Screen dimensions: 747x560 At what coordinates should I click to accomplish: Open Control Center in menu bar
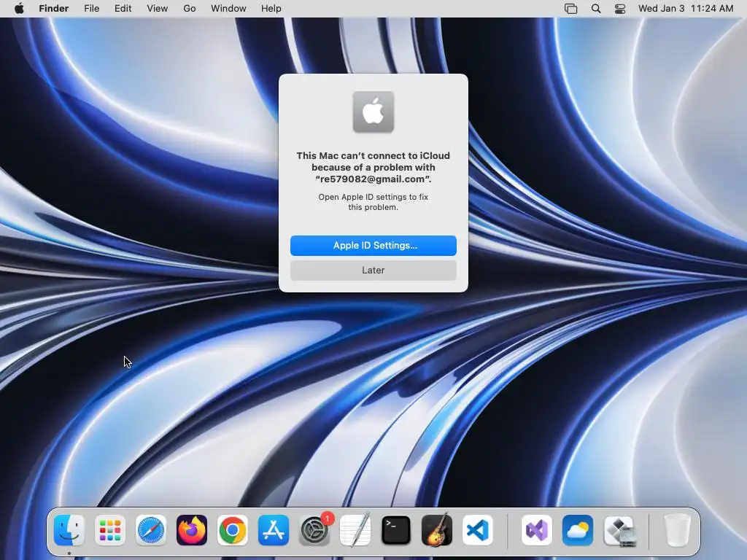[620, 8]
